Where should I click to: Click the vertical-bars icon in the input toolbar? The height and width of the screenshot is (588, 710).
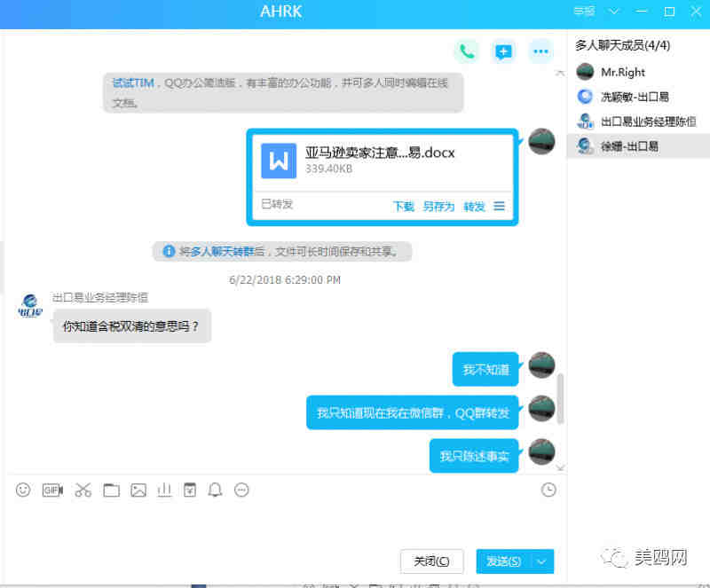(164, 490)
